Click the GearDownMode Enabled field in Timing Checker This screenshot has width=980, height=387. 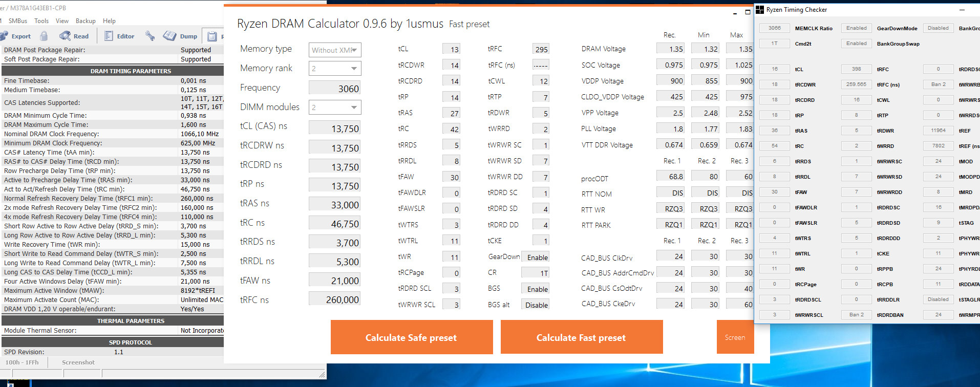click(x=857, y=28)
